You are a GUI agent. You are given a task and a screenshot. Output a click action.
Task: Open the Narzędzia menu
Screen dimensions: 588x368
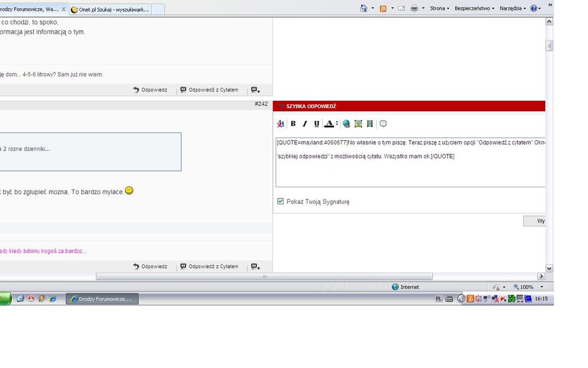coord(512,8)
